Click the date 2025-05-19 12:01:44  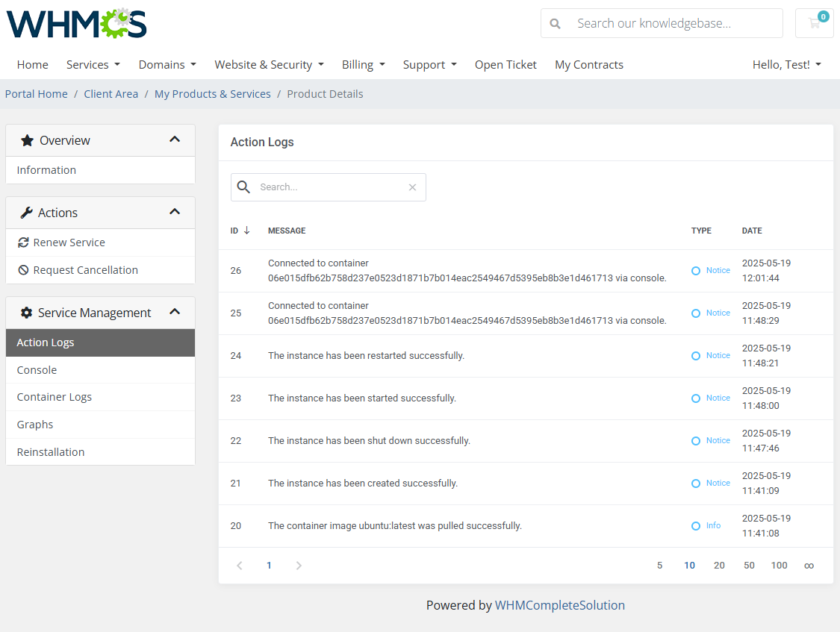(x=766, y=271)
